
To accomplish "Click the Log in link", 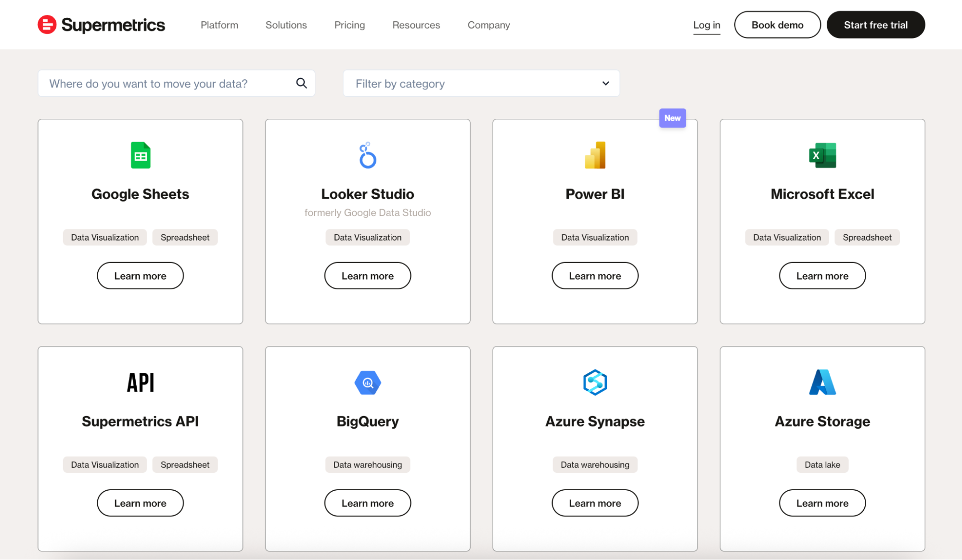I will 706,25.
